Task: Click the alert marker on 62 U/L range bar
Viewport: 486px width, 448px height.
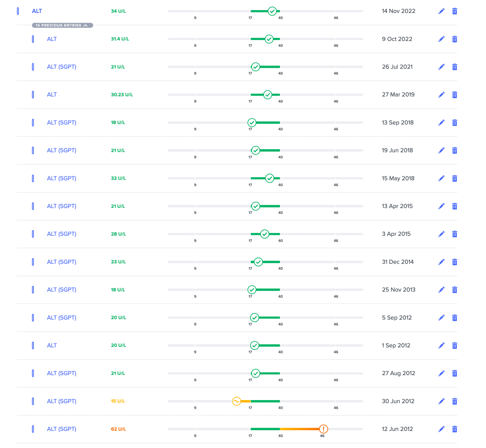Action: pyautogui.click(x=323, y=429)
